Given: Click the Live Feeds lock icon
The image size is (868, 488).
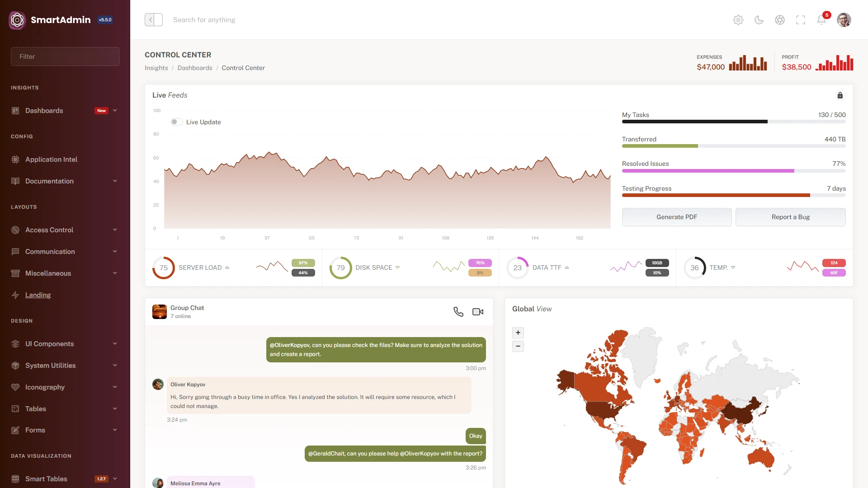Looking at the screenshot, I should [x=840, y=95].
